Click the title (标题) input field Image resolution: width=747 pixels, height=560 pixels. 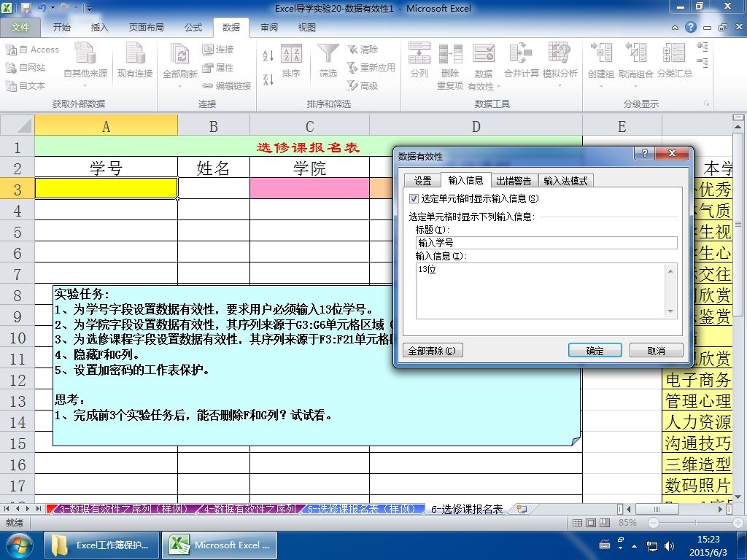click(546, 243)
